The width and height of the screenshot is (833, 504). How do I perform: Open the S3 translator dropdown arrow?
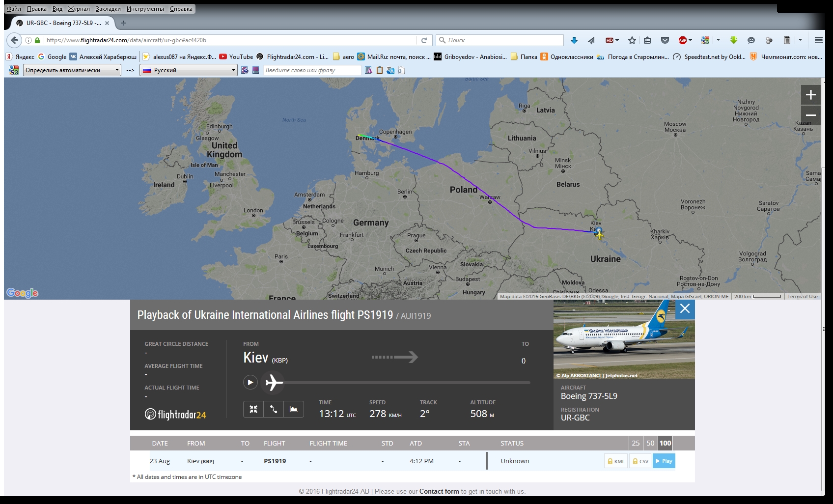coord(718,40)
